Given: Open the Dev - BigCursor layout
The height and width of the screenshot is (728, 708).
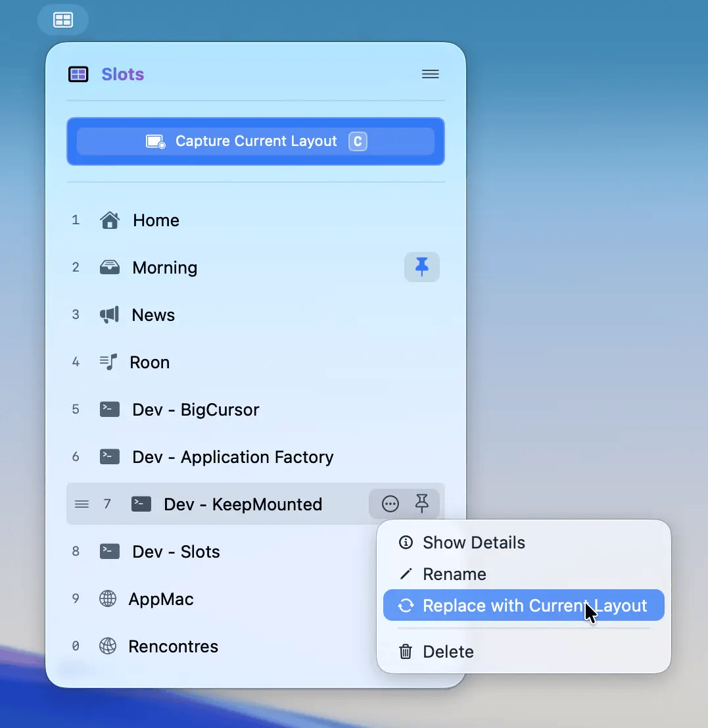Looking at the screenshot, I should click(x=256, y=410).
